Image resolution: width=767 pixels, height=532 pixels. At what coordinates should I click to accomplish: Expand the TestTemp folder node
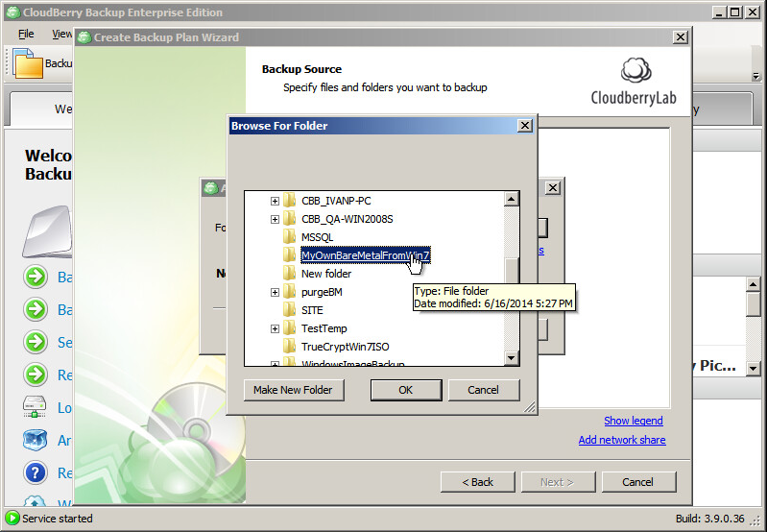click(275, 328)
